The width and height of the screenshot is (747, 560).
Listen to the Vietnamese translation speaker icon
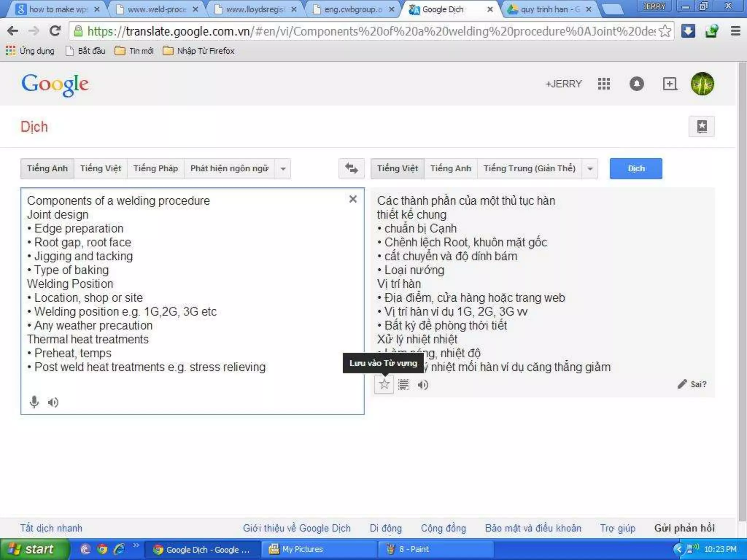(423, 385)
